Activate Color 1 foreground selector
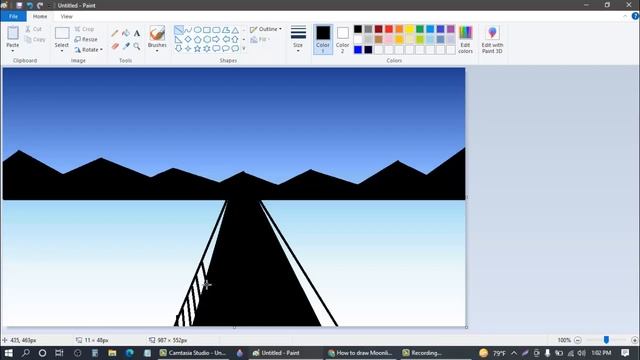The height and width of the screenshot is (360, 640). pos(323,39)
